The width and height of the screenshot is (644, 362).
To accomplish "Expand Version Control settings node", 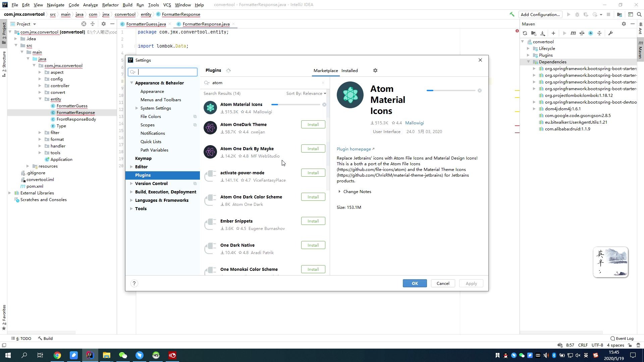I will pos(131,184).
